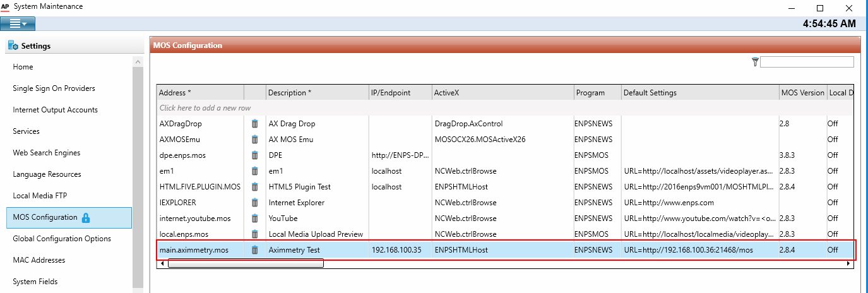Screen dimensions: 868x293
Task: Click the MOS Version column header
Action: click(x=802, y=93)
